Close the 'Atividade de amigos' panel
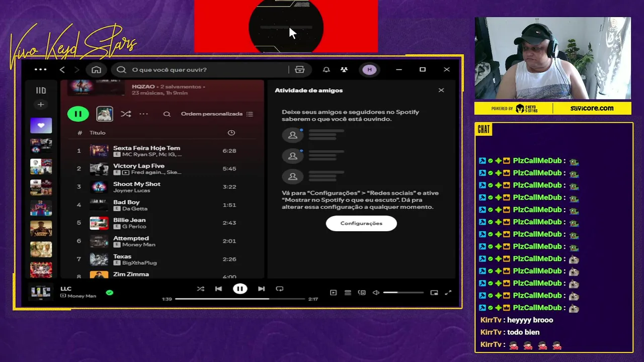 [441, 90]
